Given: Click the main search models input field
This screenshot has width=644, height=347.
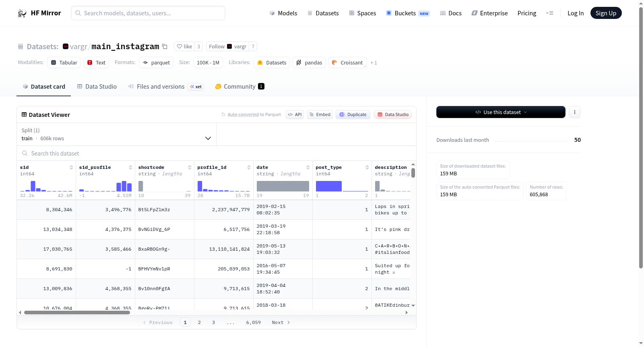Looking at the screenshot, I should (148, 13).
